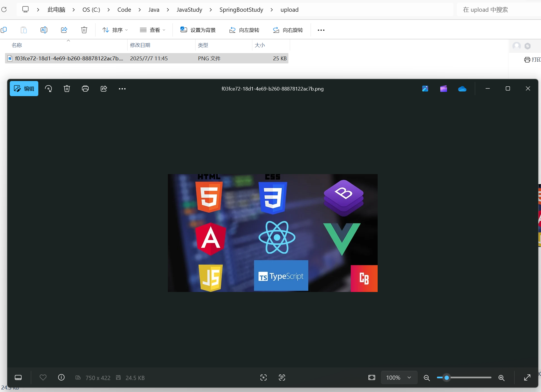Share the photo using the share icon
This screenshot has width=541, height=392.
104,89
